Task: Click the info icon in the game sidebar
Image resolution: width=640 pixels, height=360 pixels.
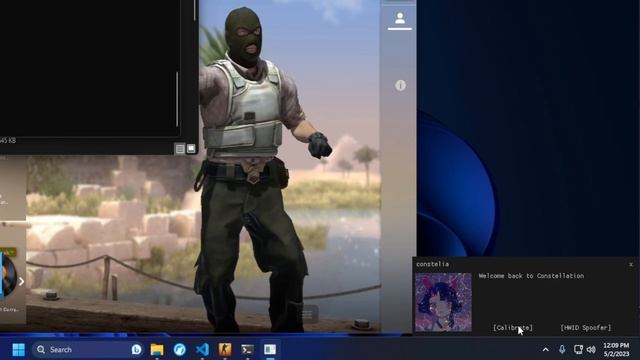Action: coord(400,85)
